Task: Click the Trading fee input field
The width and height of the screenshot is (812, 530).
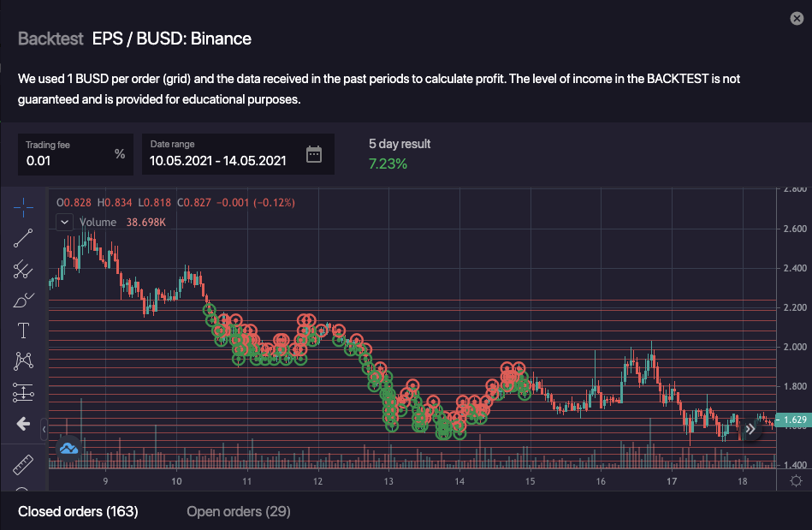Action: coord(67,160)
